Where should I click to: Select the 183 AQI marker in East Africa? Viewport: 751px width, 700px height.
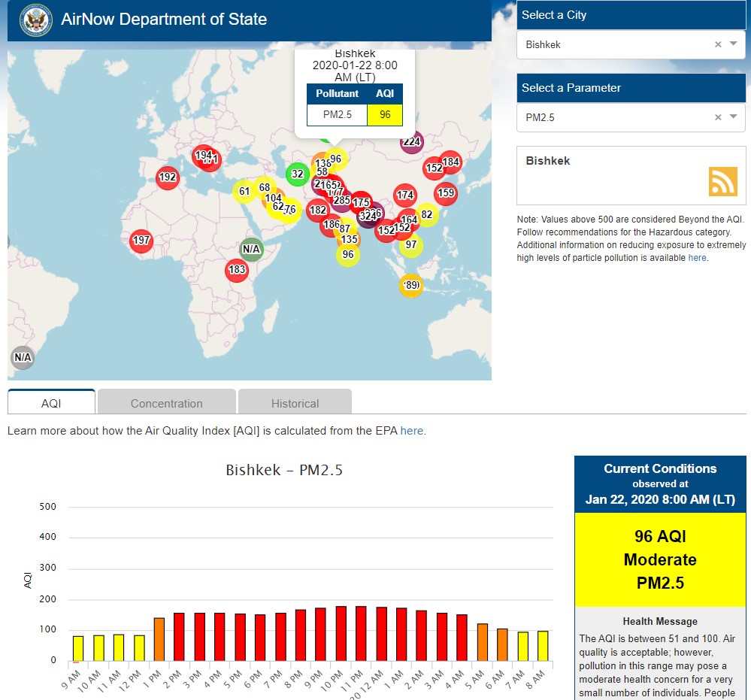pos(237,270)
